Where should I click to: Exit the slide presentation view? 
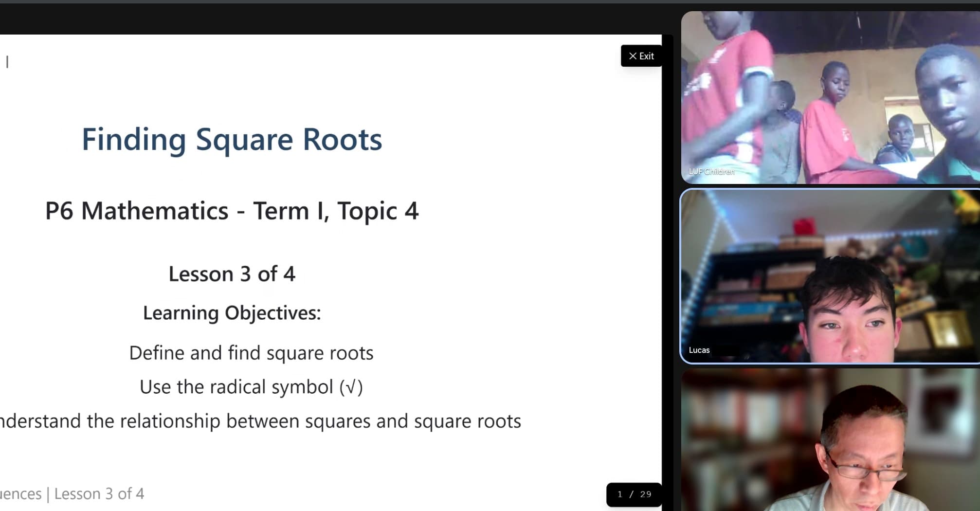(x=641, y=56)
